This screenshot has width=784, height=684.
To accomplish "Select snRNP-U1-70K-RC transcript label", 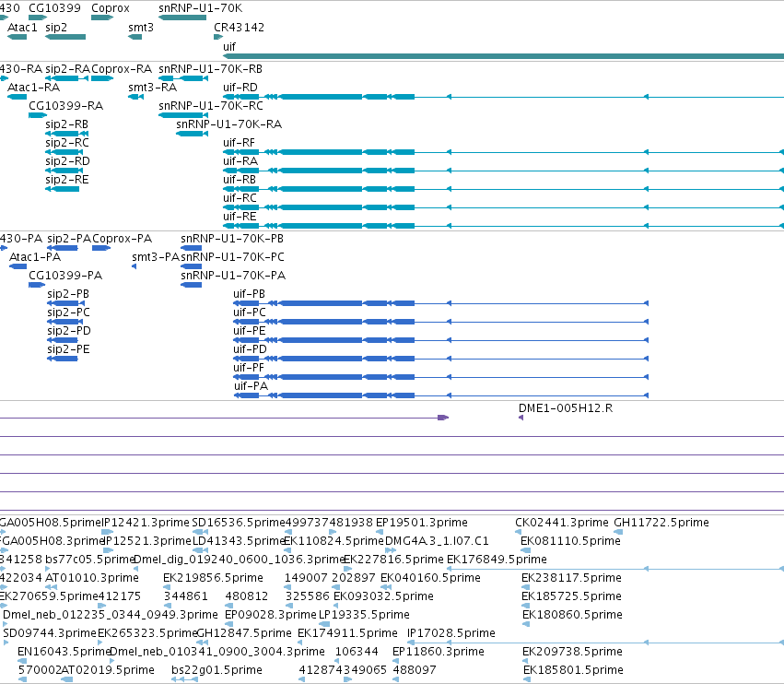I will (210, 106).
